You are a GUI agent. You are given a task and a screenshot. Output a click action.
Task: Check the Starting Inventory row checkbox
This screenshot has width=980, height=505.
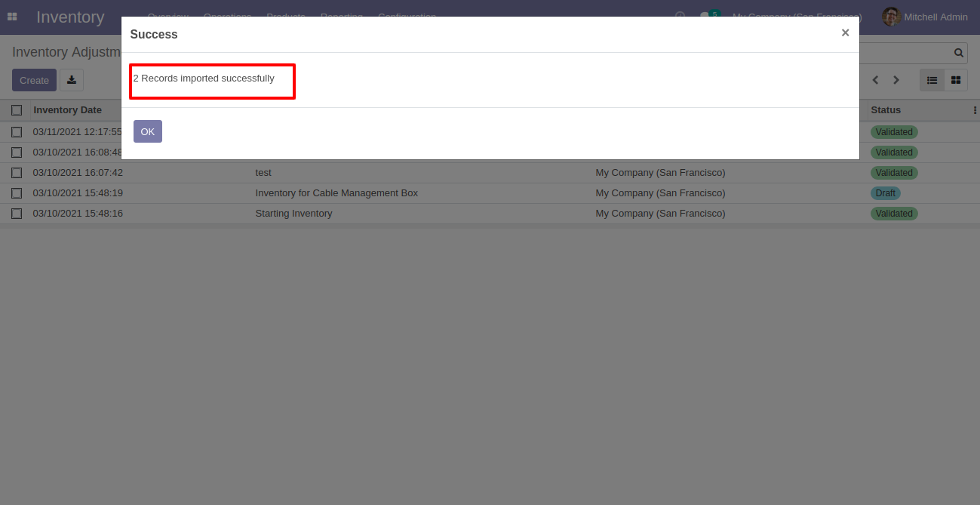tap(17, 214)
